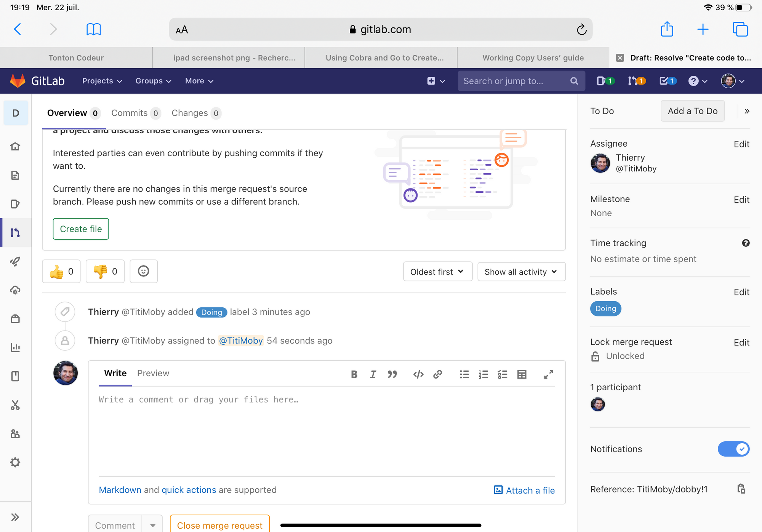Screen dimensions: 762x532
Task: Open project Settings gear in sidebar
Action: tap(15, 462)
